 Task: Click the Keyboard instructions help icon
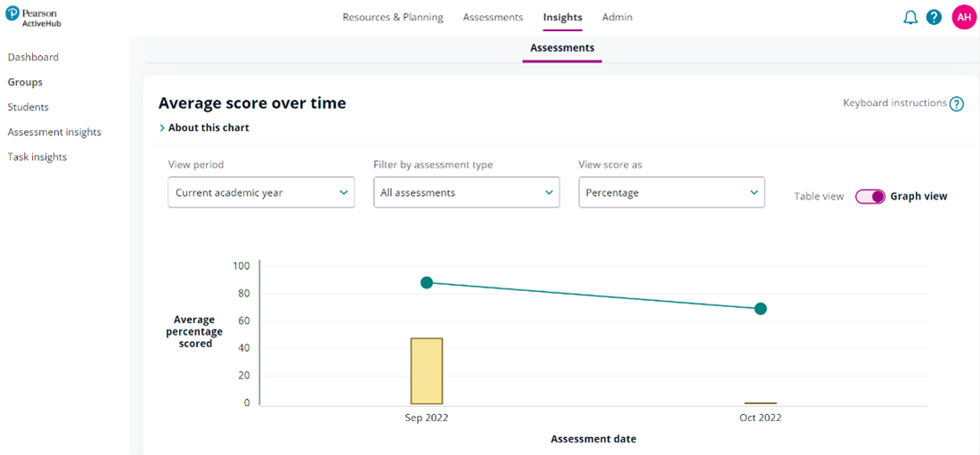point(956,104)
